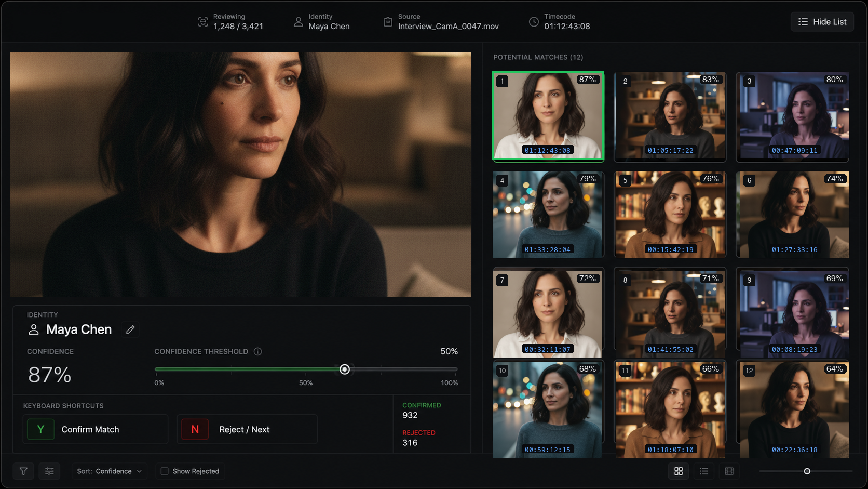Click the 87% confidence value
The width and height of the screenshot is (868, 489).
coord(50,375)
